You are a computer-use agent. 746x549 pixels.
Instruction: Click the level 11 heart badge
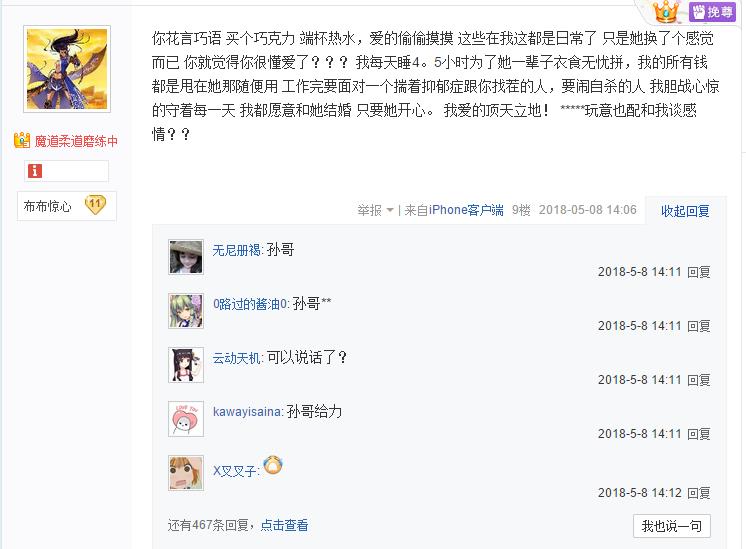point(96,205)
